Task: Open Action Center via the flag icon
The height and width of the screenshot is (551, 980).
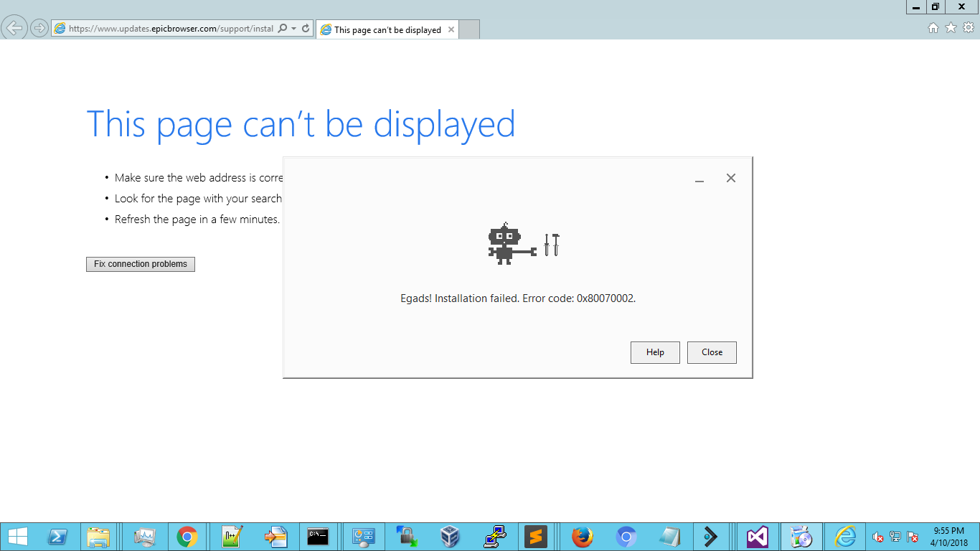Action: tap(911, 536)
